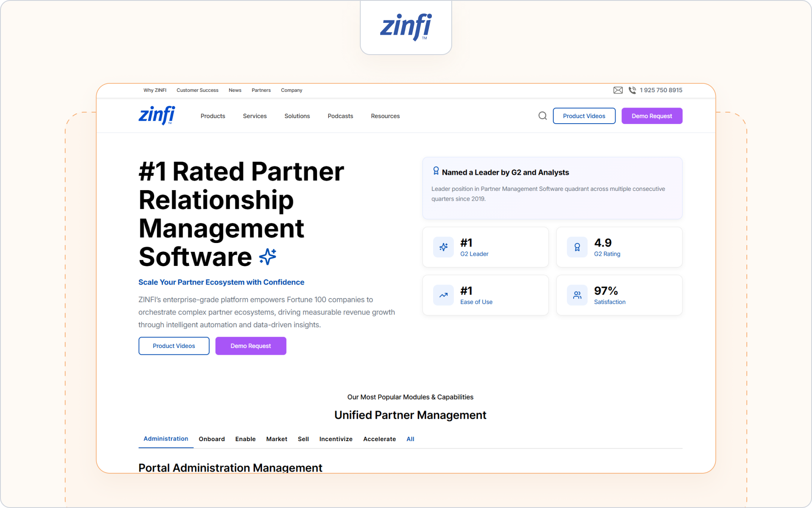Switch to the Enable tab

[246, 439]
